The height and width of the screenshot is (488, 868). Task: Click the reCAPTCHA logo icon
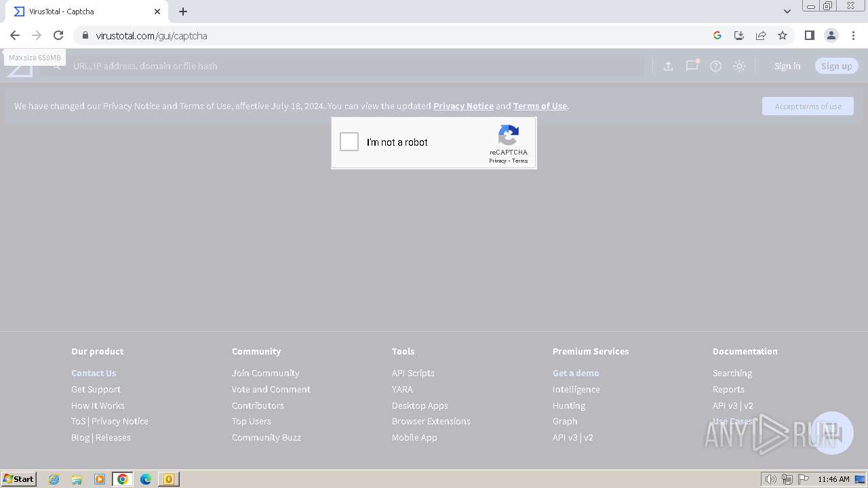pyautogui.click(x=509, y=135)
